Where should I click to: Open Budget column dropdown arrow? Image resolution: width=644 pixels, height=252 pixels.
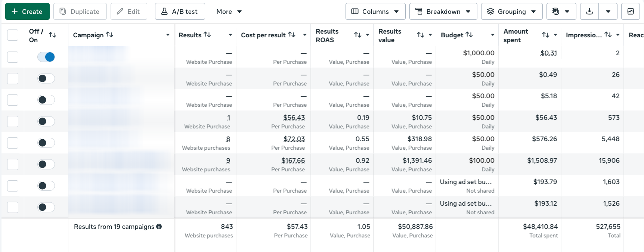pyautogui.click(x=493, y=35)
